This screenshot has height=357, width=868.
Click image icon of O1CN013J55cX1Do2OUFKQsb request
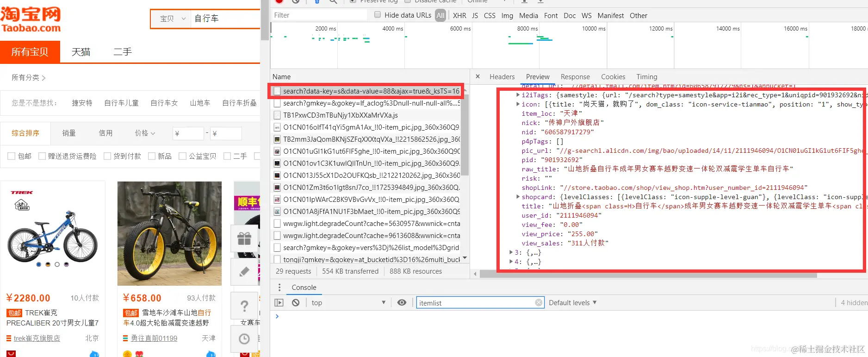pos(277,175)
